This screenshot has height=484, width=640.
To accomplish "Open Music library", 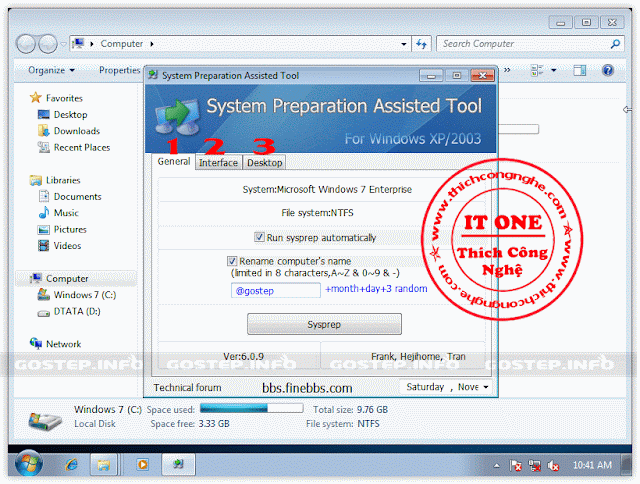I will click(x=66, y=213).
